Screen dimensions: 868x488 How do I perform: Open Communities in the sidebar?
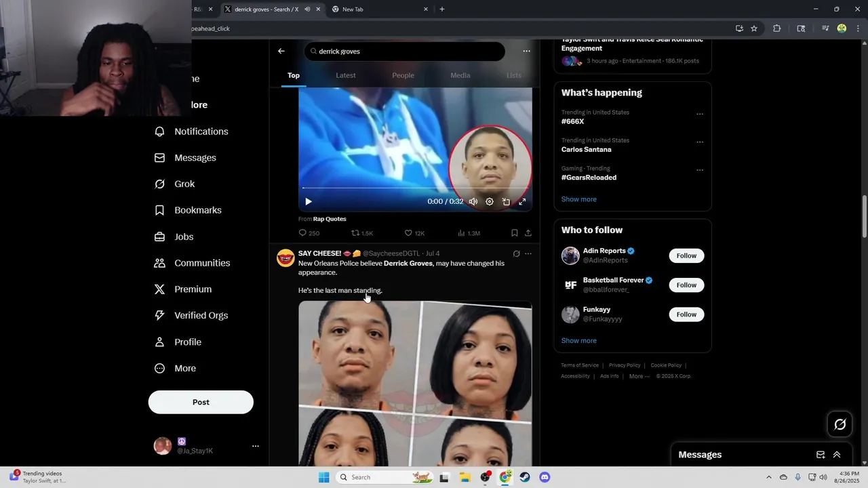click(x=193, y=263)
